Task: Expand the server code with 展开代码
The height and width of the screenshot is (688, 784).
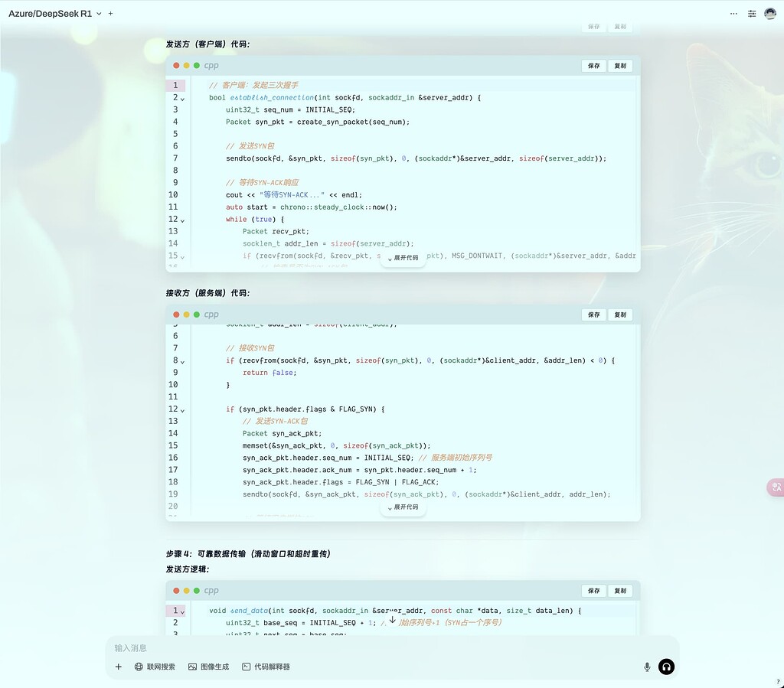Action: [x=403, y=507]
